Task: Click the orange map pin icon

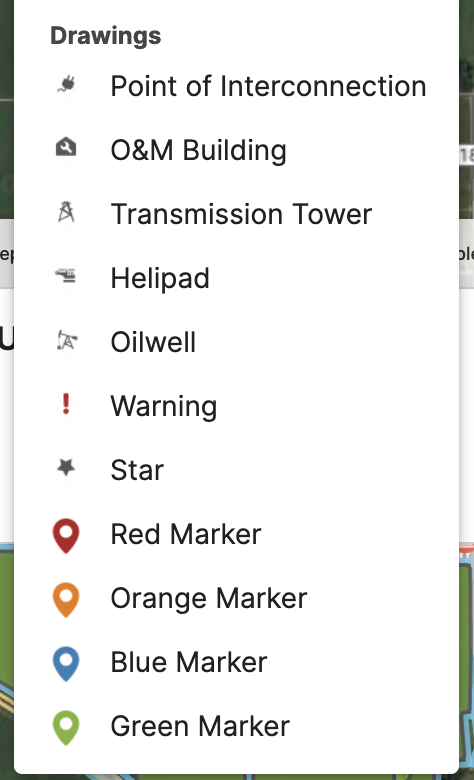Action: click(66, 599)
